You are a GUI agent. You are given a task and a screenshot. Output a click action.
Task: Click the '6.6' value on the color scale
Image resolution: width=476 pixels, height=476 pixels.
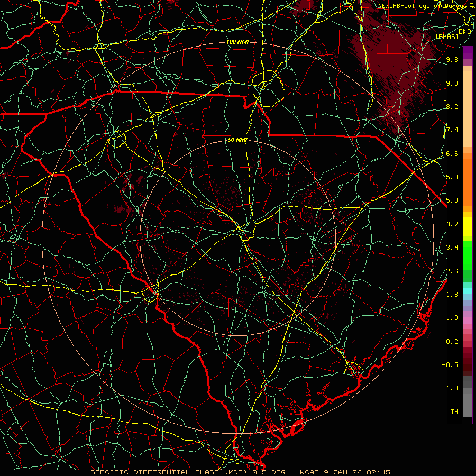(x=452, y=153)
